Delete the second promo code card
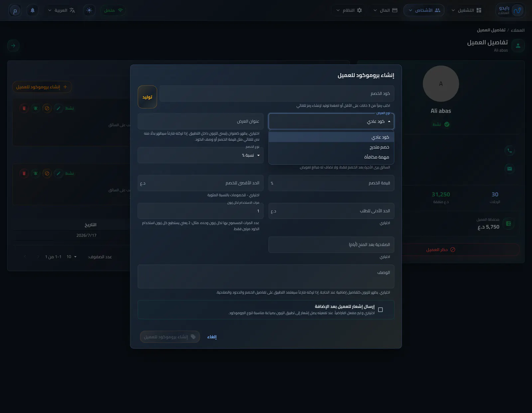The image size is (532, 413). coord(24,173)
